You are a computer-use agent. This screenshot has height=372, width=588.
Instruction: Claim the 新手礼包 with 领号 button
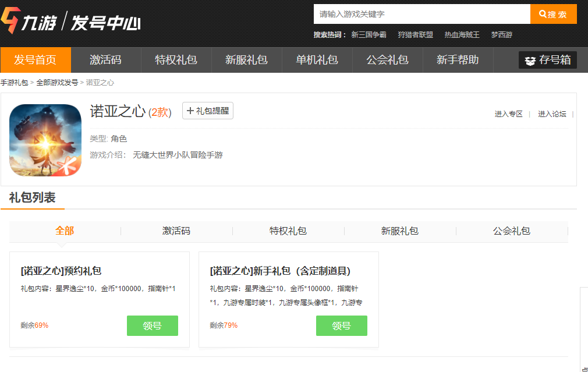[x=342, y=326]
